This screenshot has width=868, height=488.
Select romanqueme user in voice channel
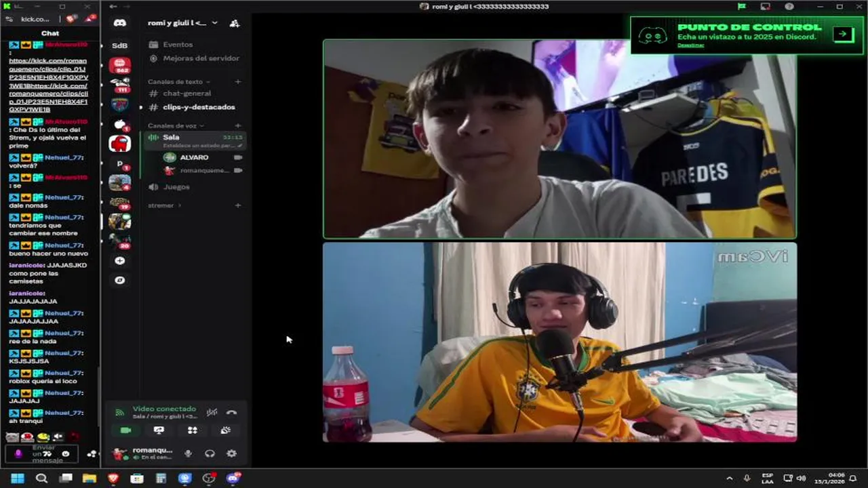pos(202,171)
